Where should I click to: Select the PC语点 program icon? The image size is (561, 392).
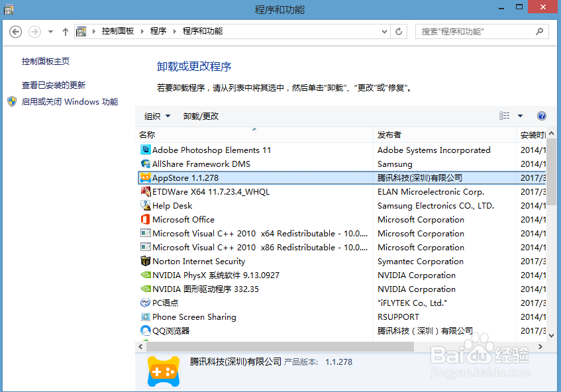click(x=145, y=303)
